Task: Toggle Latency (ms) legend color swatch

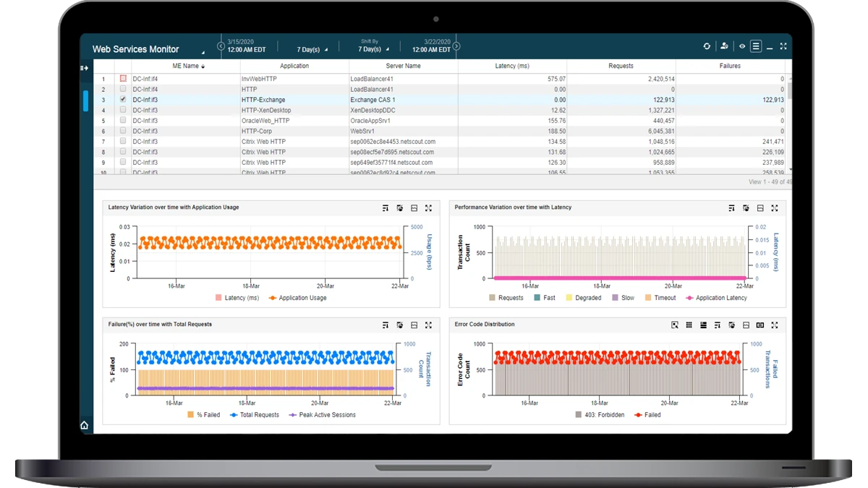Action: click(x=218, y=298)
